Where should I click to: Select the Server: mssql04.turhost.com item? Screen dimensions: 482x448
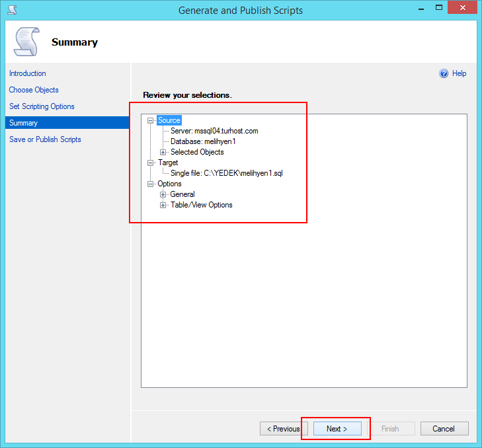pyautogui.click(x=214, y=131)
